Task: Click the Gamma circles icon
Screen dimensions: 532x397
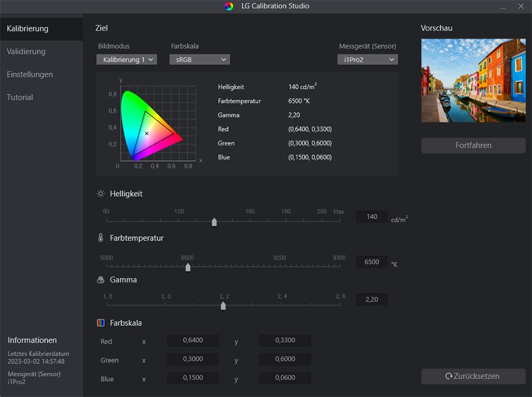Action: pos(100,279)
